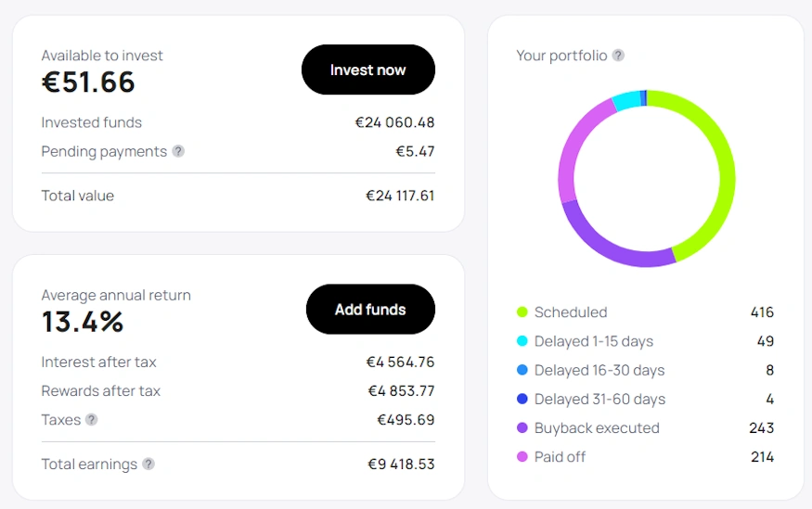Click the purple Buyback executed dot
Image resolution: width=812 pixels, height=509 pixels.
pyautogui.click(x=522, y=427)
